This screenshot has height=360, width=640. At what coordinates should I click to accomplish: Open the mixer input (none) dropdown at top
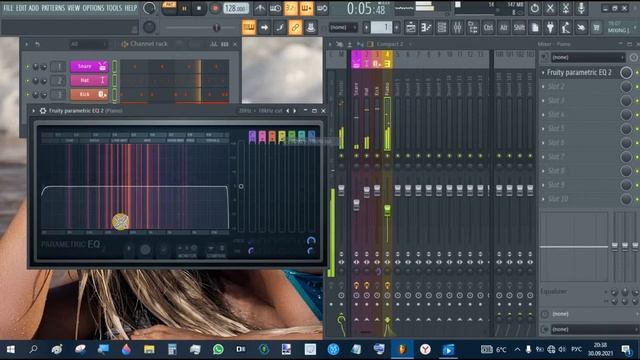587,58
